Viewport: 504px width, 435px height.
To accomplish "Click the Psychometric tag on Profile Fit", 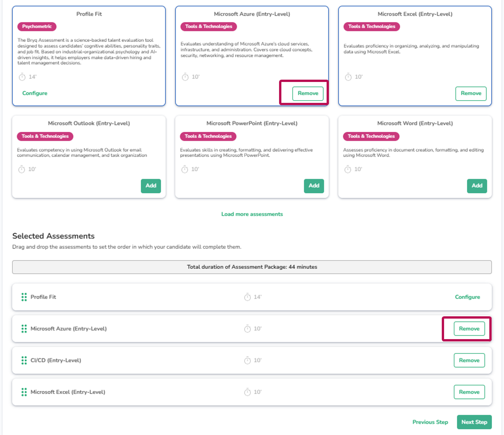I will click(37, 27).
